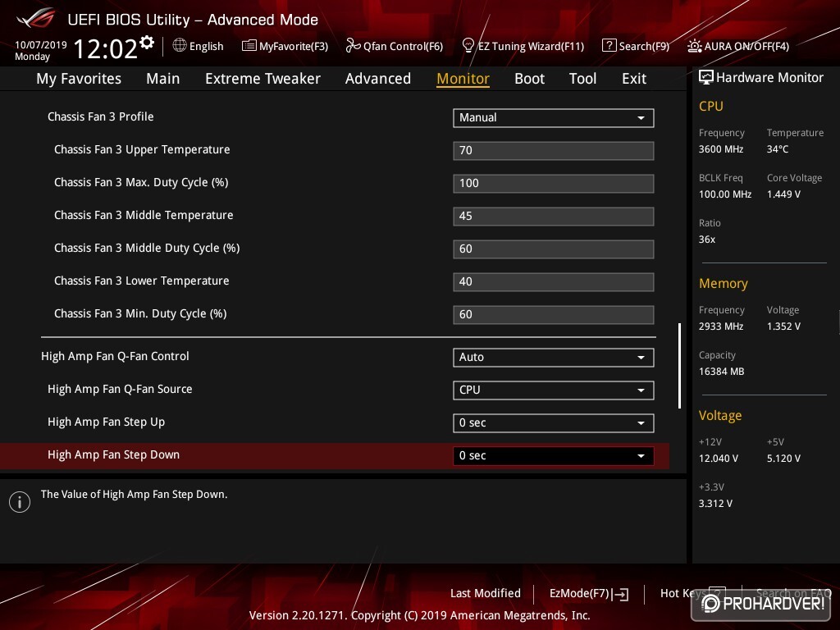The width and height of the screenshot is (840, 630).
Task: Open High Amp Fan Q-Fan Control dropdown
Action: 554,358
